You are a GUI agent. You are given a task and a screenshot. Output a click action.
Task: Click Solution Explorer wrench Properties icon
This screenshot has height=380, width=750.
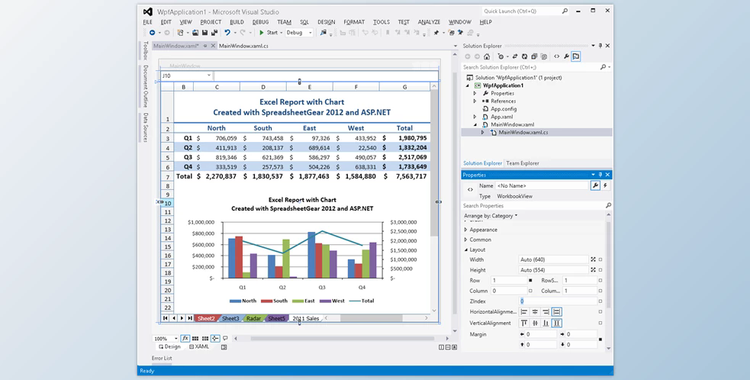coord(566,56)
